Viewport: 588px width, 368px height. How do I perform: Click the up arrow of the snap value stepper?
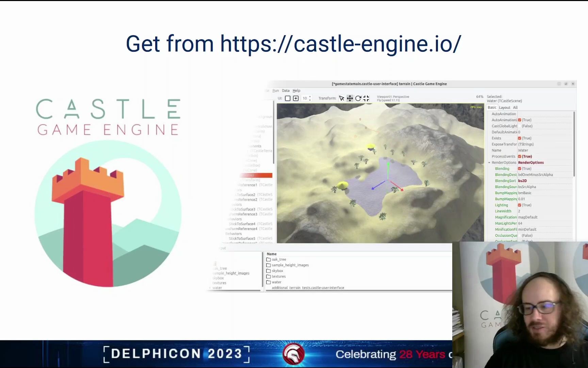[x=310, y=97]
